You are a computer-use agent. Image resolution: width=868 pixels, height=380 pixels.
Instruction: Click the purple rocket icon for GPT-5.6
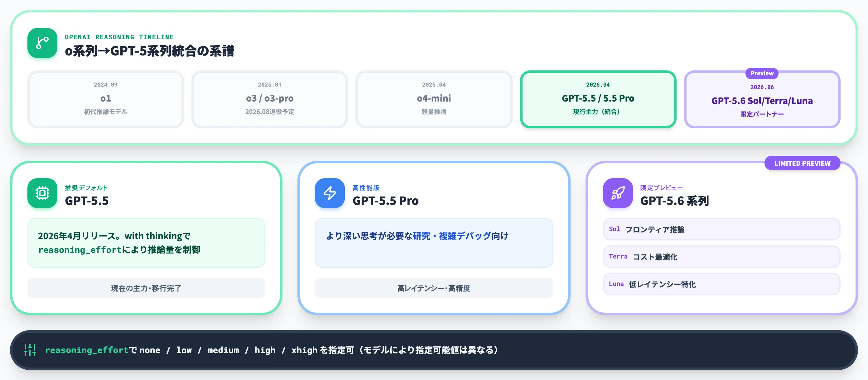tap(618, 193)
